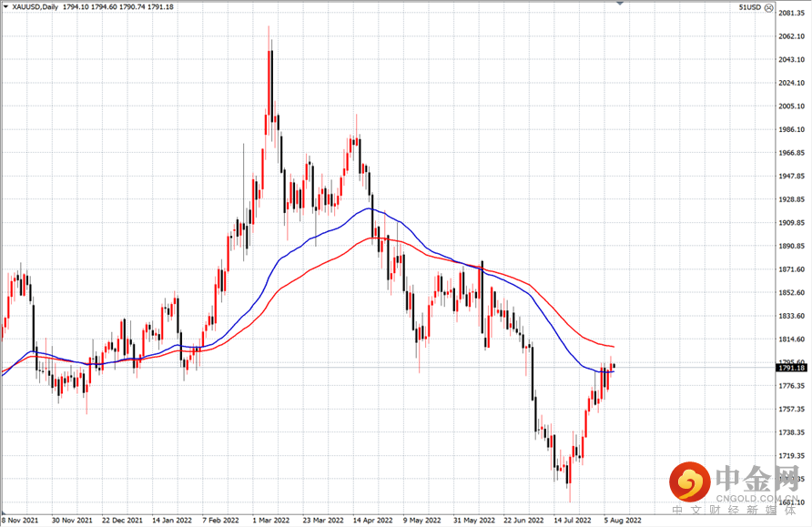Click the 22 Dec 2021 date label
The height and width of the screenshot is (527, 812).
(x=122, y=521)
